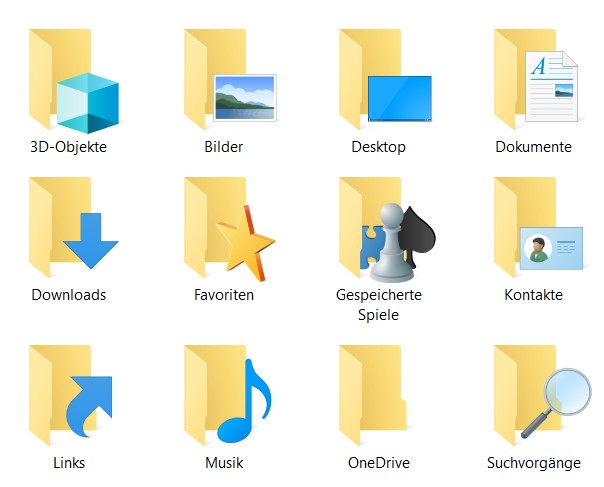604x487 pixels.
Task: Select the "OneDrive" text label
Action: 379,463
